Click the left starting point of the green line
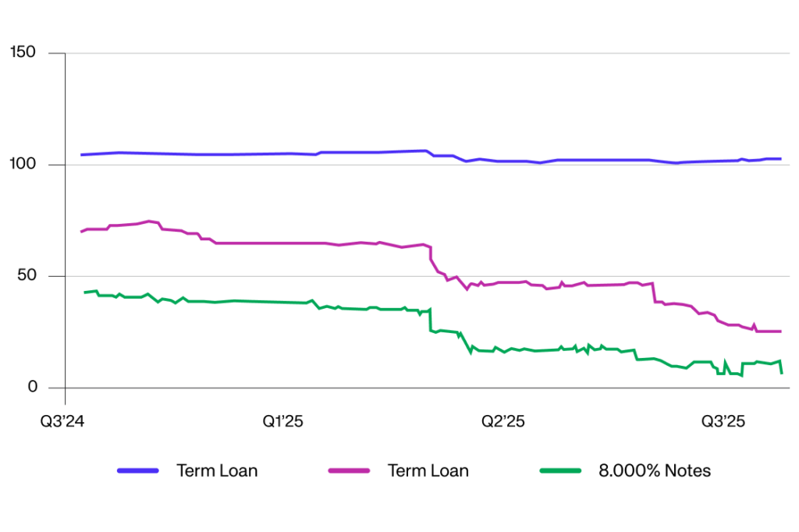 pos(84,293)
